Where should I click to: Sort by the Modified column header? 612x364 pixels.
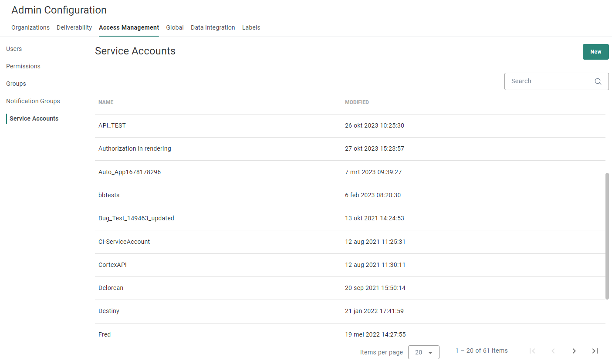click(x=357, y=102)
